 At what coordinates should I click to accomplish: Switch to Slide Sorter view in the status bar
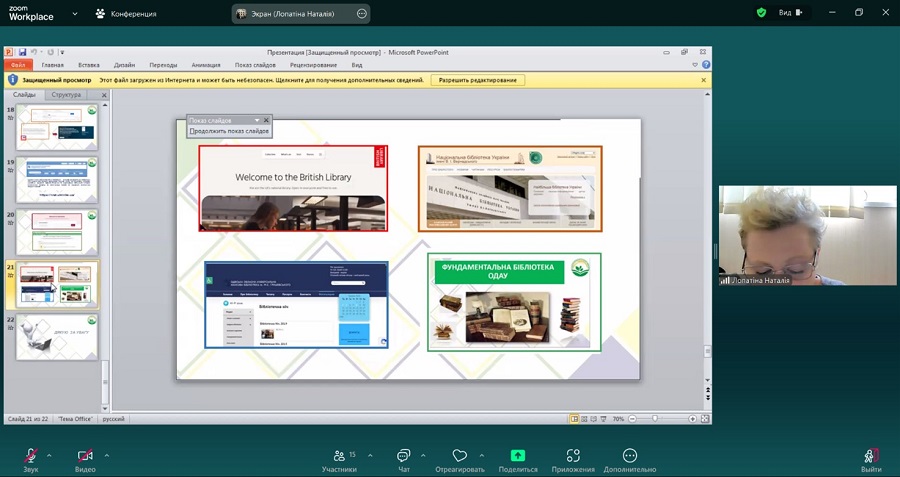point(584,419)
